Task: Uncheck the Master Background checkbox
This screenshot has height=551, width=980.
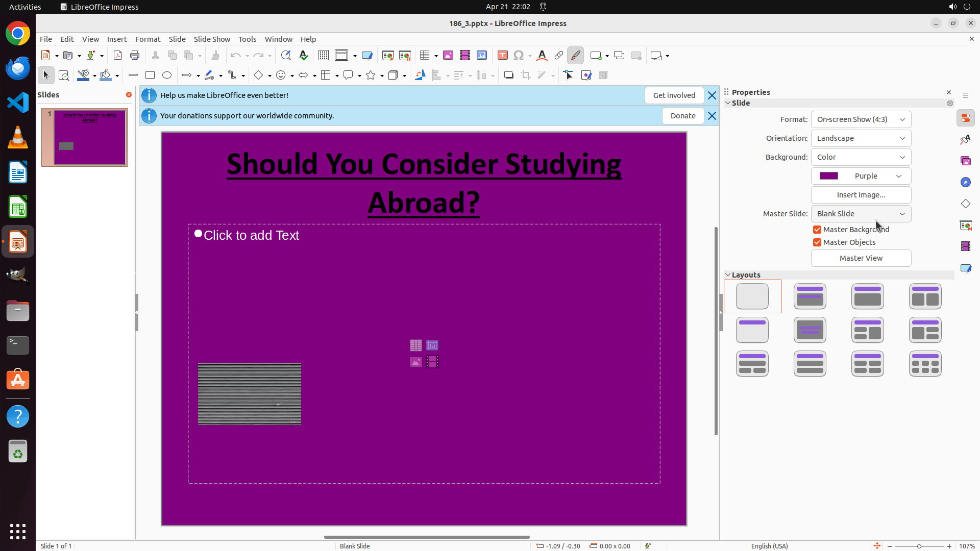Action: click(x=817, y=230)
